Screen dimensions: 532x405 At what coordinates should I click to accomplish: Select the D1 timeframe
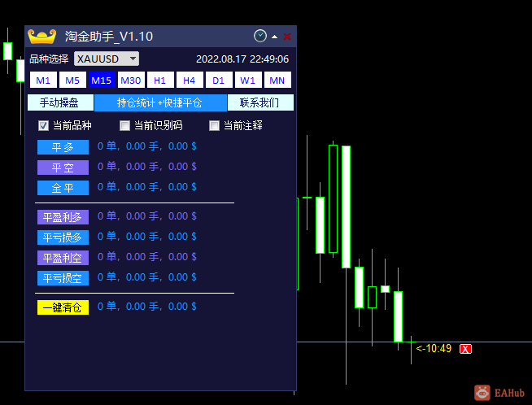click(219, 80)
